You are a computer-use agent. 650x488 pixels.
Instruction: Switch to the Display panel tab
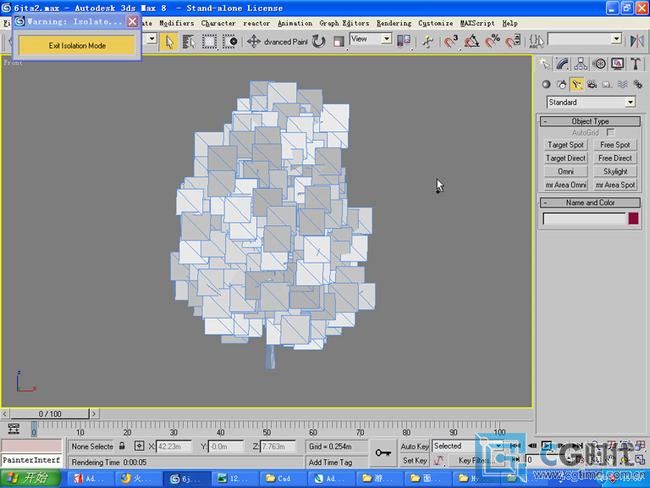pos(618,63)
